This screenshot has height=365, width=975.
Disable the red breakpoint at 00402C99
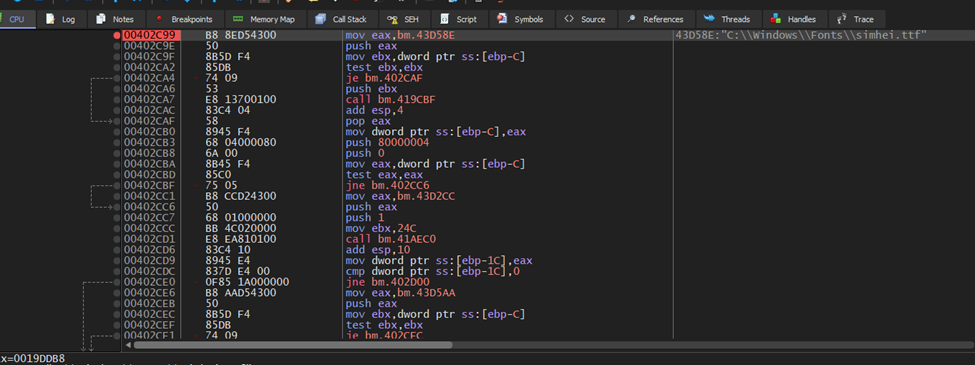(117, 35)
